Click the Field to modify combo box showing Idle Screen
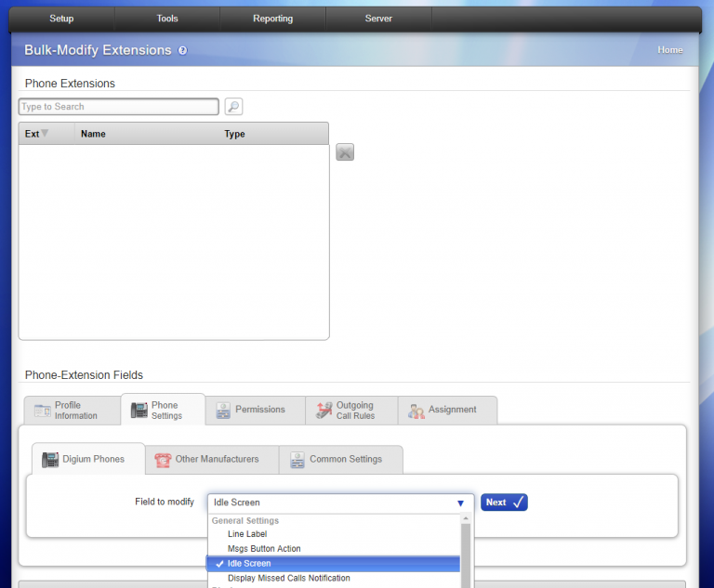The width and height of the screenshot is (714, 588). point(340,503)
